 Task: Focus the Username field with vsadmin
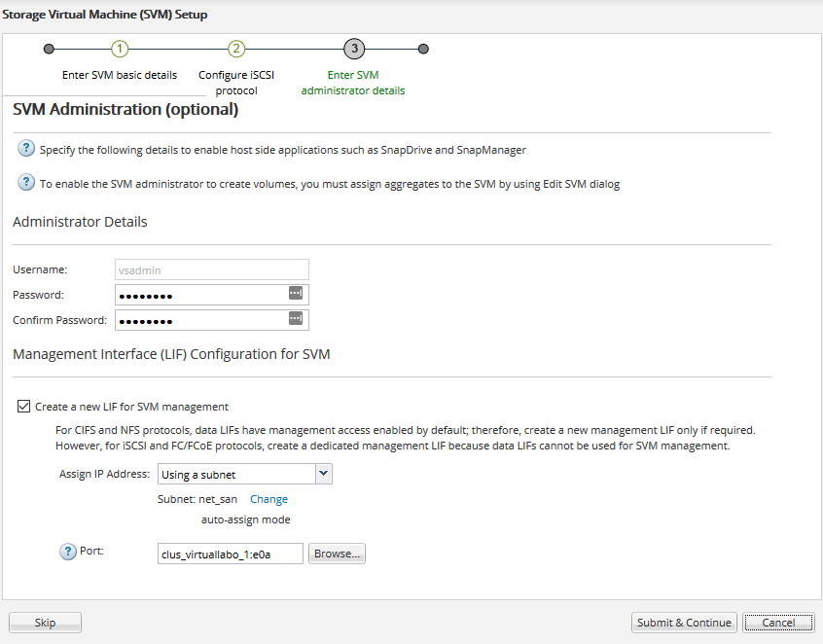click(212, 269)
